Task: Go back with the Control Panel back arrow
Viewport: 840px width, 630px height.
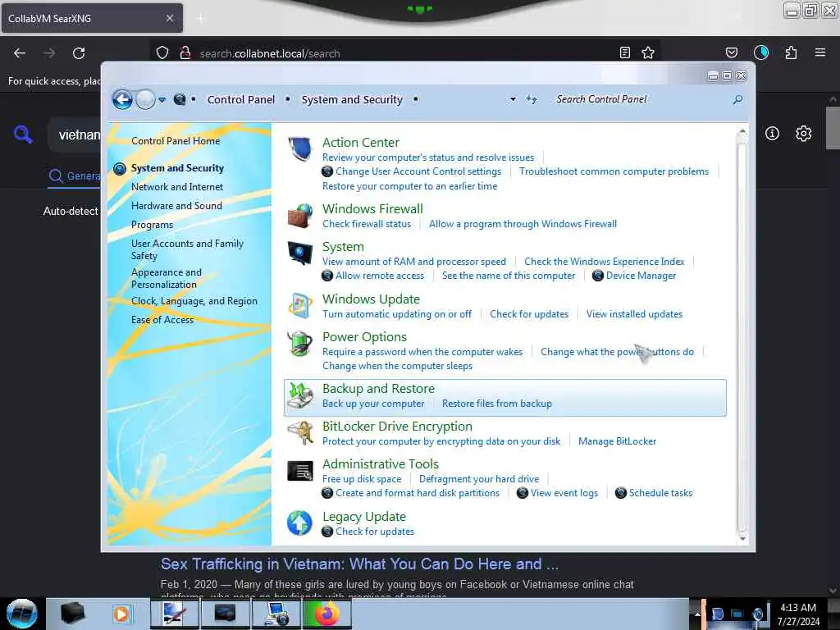Action: coord(123,99)
